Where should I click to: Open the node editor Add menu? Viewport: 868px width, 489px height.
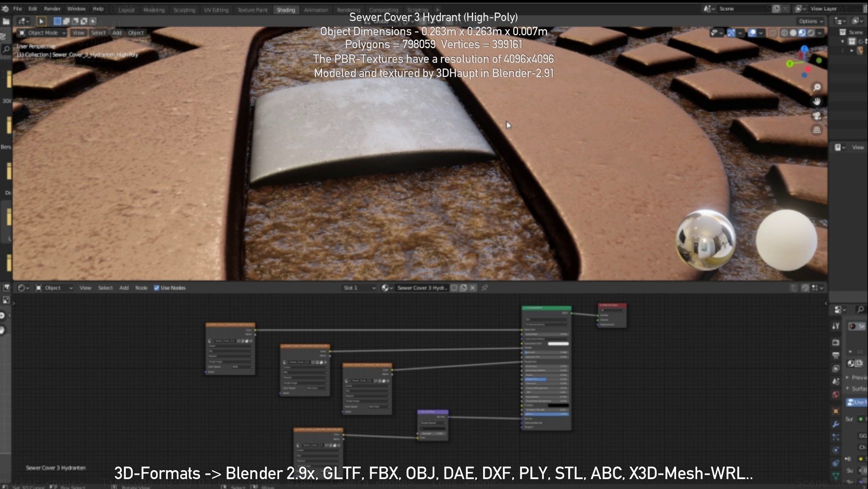124,288
